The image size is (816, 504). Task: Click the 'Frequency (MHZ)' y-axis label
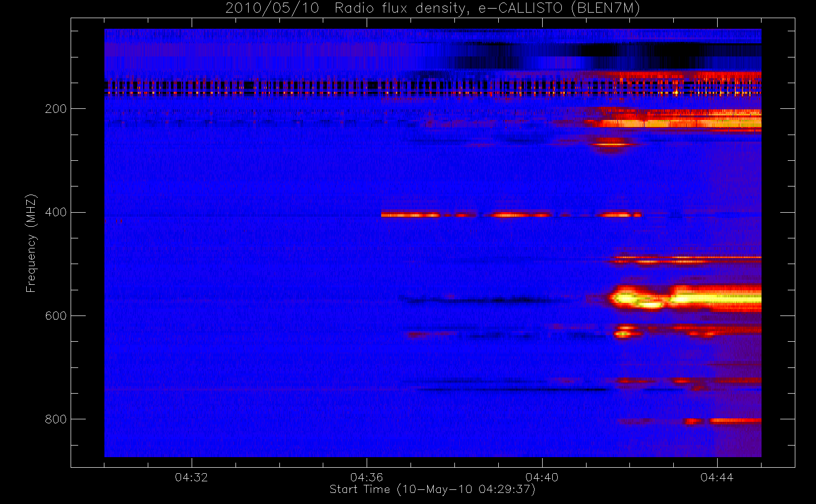(31, 242)
